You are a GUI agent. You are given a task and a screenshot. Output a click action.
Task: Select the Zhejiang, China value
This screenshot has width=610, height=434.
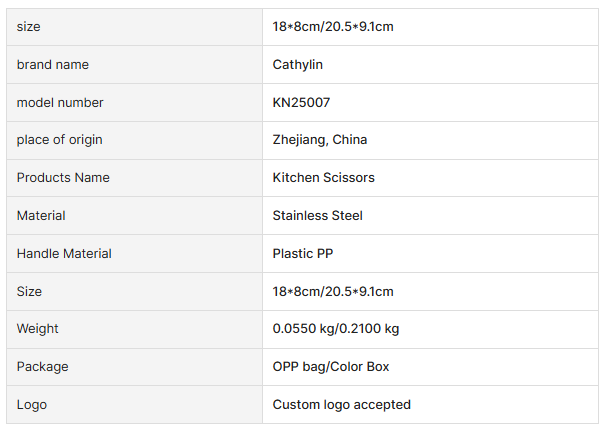[x=320, y=140]
